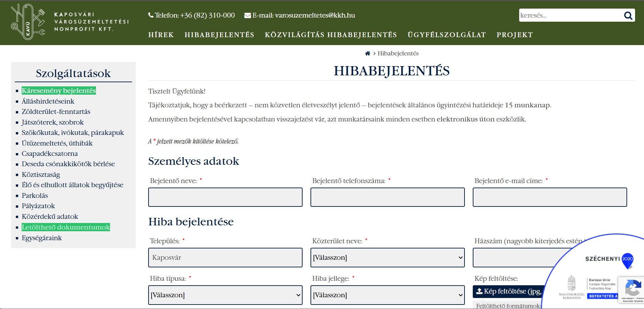Go to Közvilágítás hibabejelentés menu

pos(330,35)
